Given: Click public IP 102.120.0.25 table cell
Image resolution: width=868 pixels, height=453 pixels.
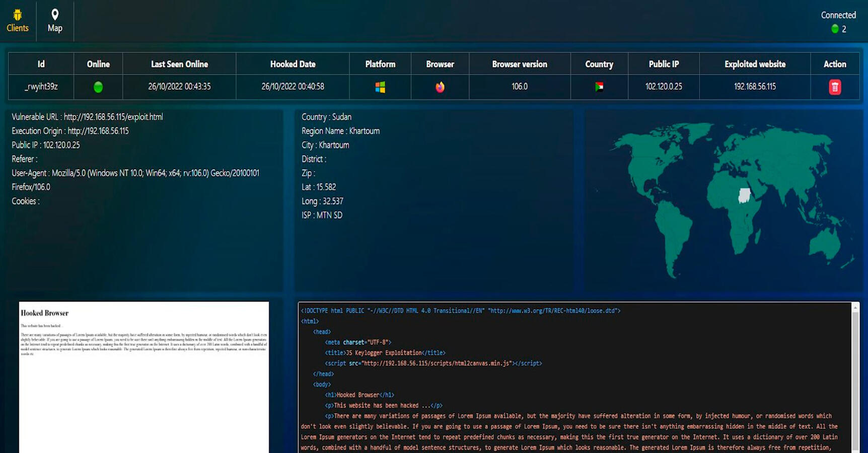Looking at the screenshot, I should [664, 87].
